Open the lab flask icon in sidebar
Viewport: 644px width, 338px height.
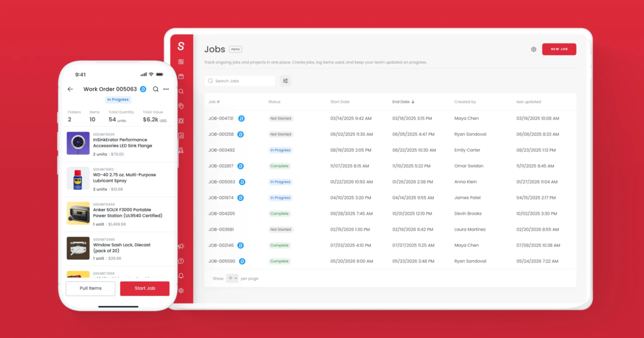[181, 151]
